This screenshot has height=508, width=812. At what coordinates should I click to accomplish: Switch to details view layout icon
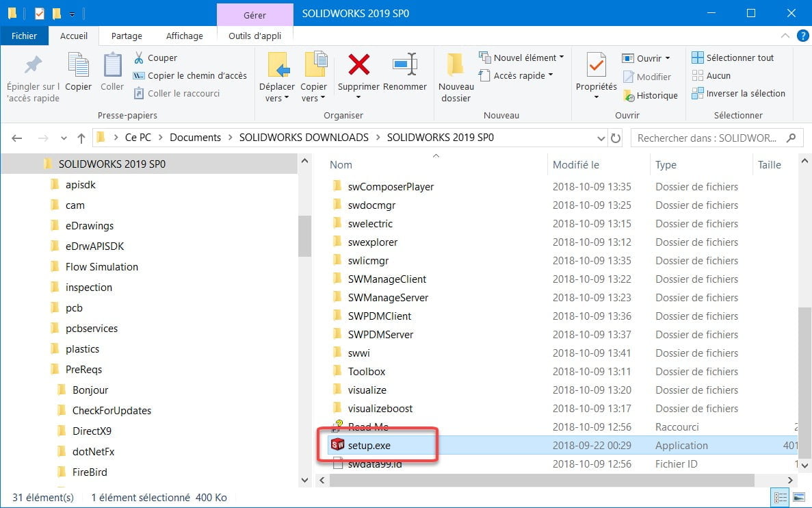click(780, 497)
